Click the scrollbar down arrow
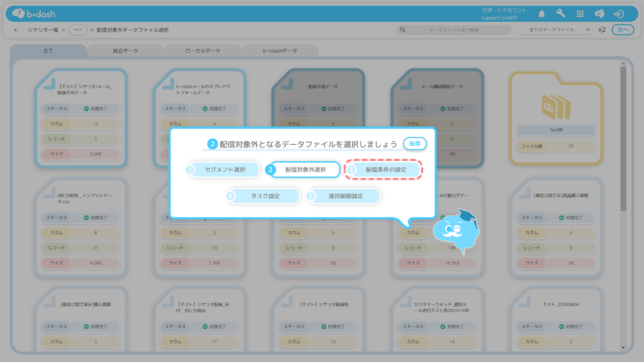 [623, 347]
